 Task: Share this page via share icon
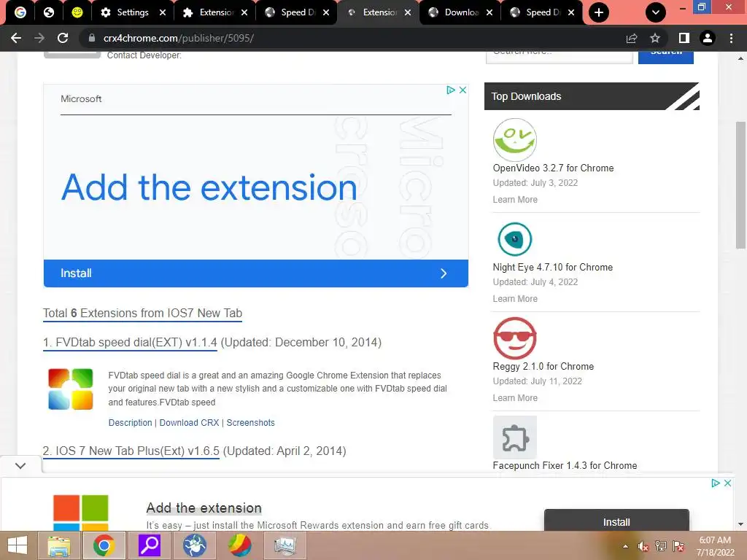632,38
